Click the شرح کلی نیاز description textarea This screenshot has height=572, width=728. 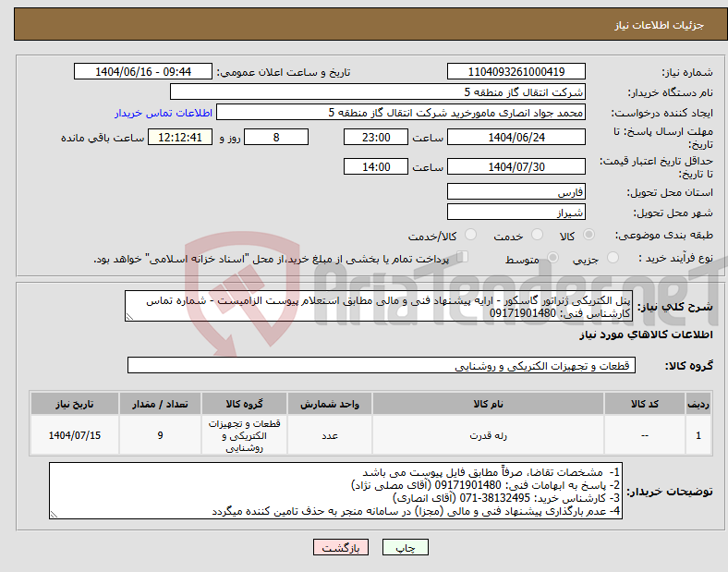pos(379,306)
